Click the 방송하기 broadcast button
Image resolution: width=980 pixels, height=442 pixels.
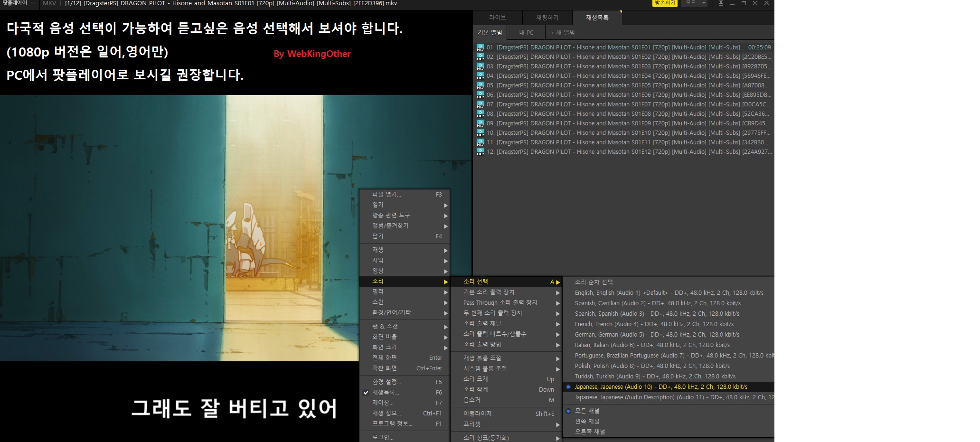665,3
